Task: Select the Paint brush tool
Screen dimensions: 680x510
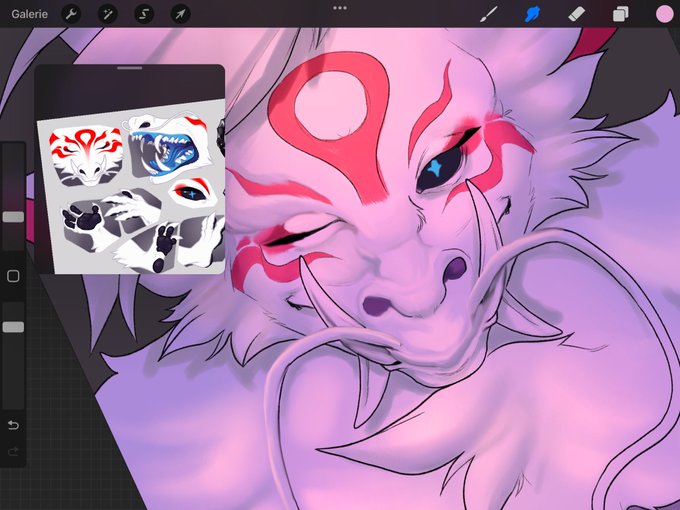Action: pyautogui.click(x=489, y=14)
